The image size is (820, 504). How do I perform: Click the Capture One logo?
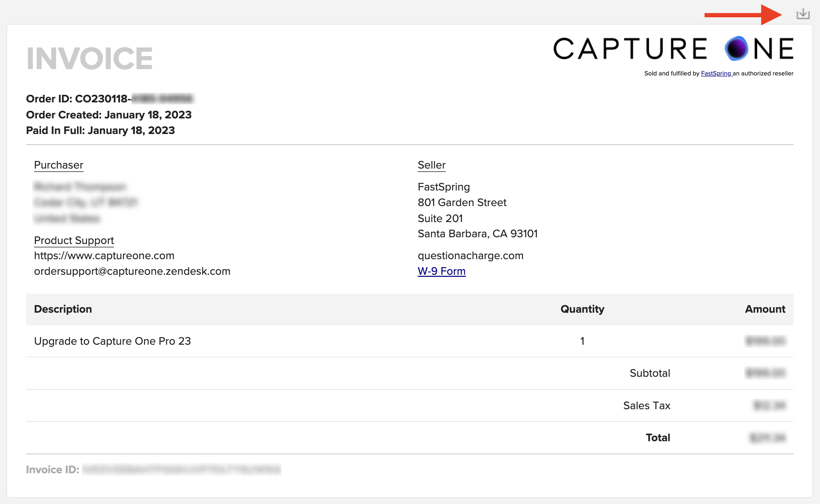pyautogui.click(x=673, y=48)
